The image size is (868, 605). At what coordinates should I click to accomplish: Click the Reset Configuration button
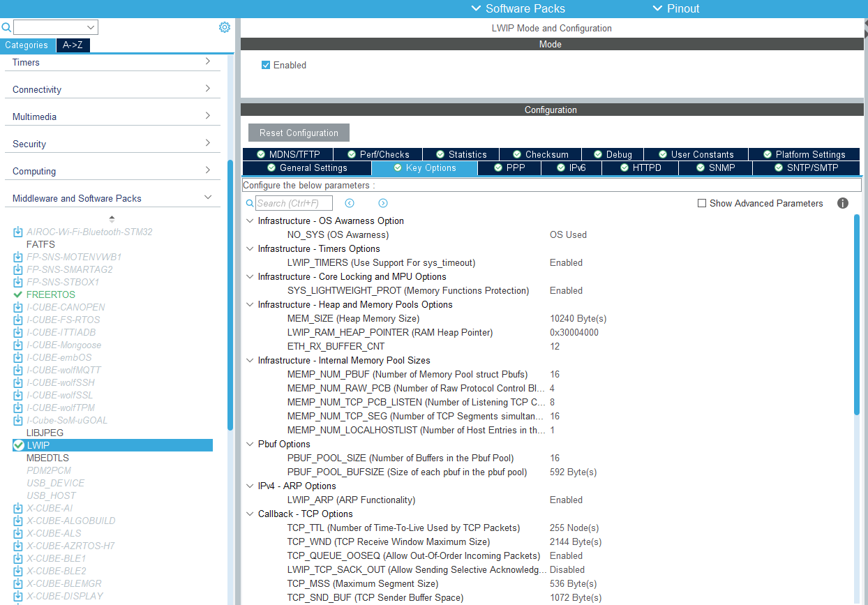point(299,133)
